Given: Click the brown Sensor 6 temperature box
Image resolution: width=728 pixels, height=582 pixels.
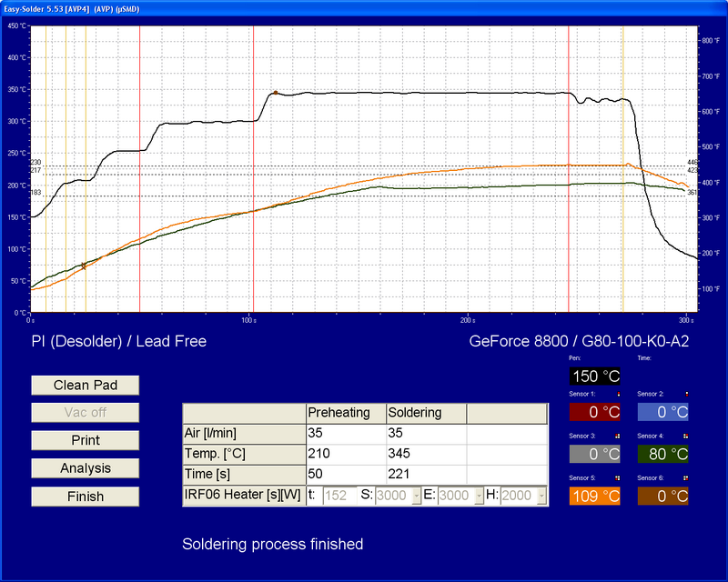Looking at the screenshot, I should click(663, 497).
